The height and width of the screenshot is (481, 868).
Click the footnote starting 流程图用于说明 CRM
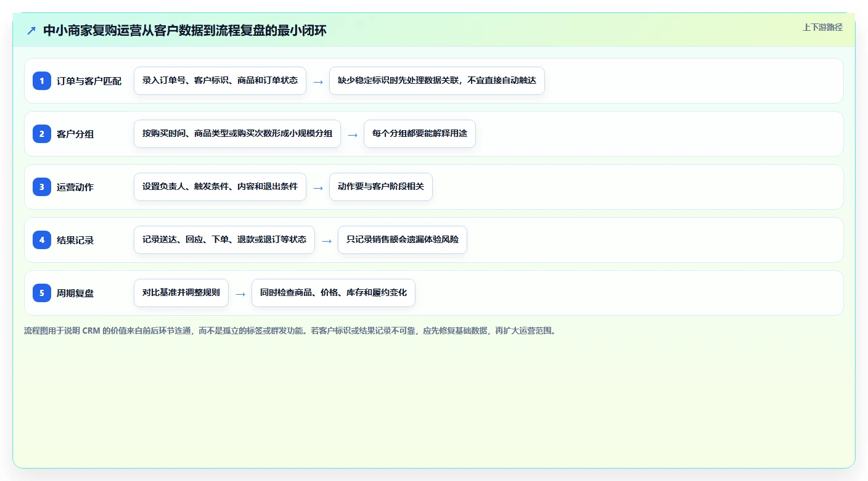tap(290, 331)
